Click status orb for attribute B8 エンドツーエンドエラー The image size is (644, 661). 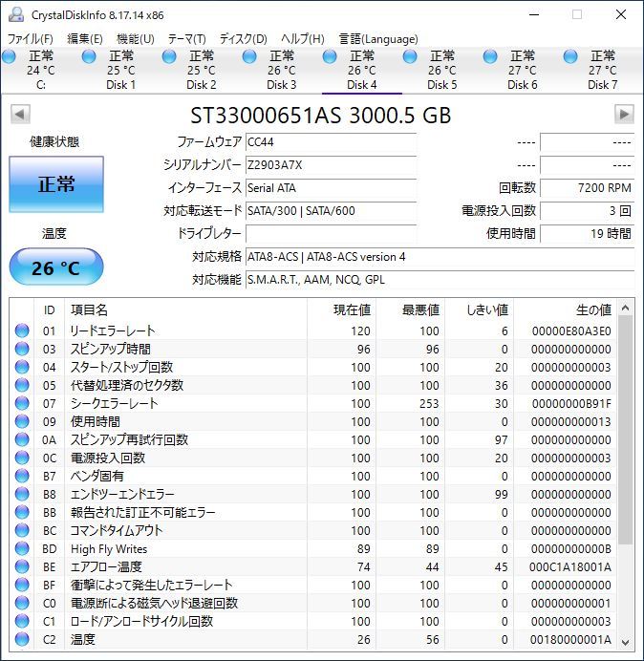[22, 494]
